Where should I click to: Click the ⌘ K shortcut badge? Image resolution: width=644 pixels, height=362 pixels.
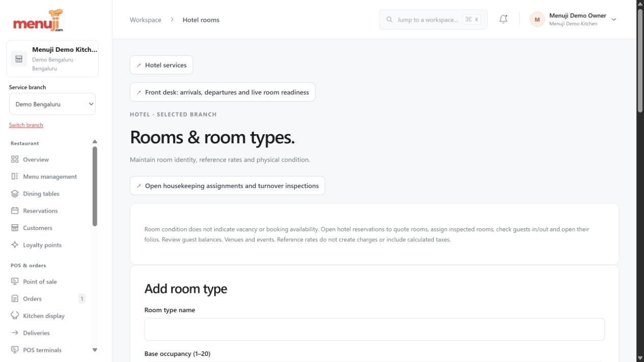pos(472,20)
